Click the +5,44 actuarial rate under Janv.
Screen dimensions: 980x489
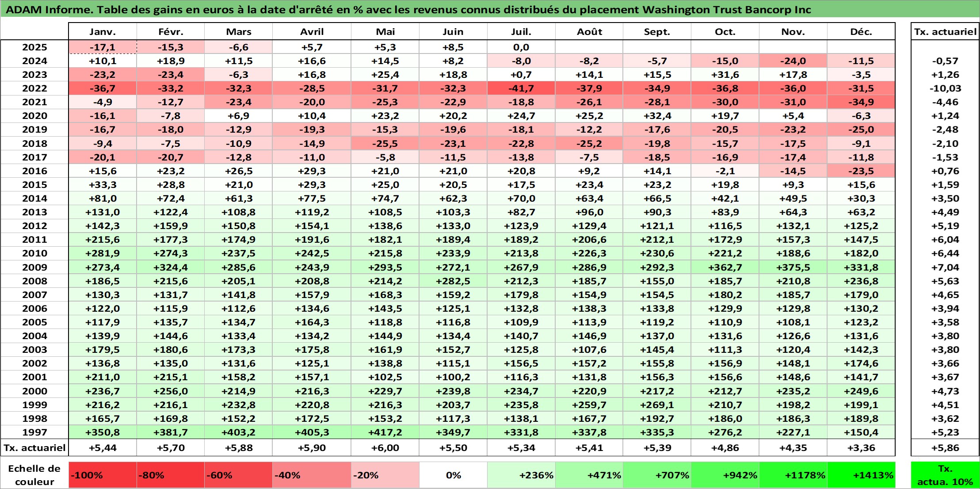103,447
